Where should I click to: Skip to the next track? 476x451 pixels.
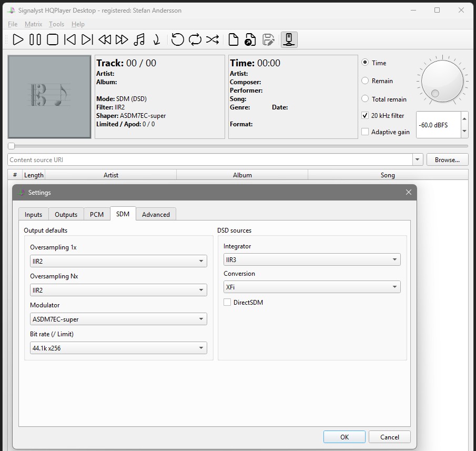87,39
